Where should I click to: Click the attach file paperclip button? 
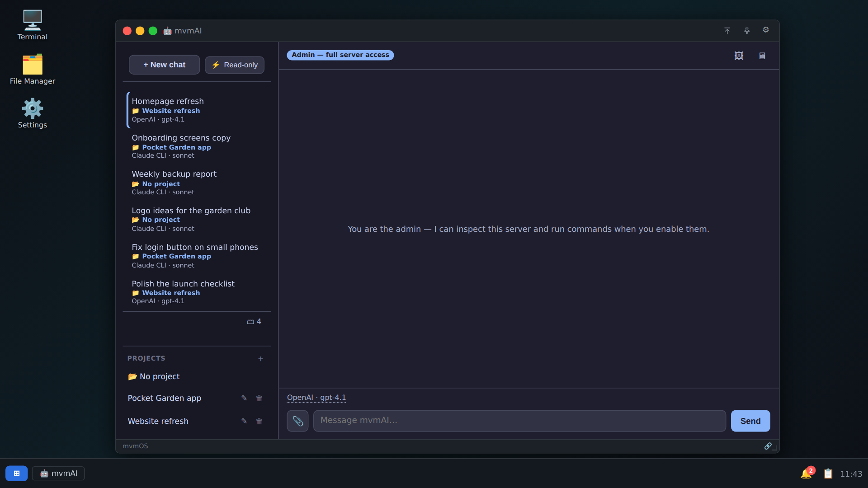pos(297,421)
